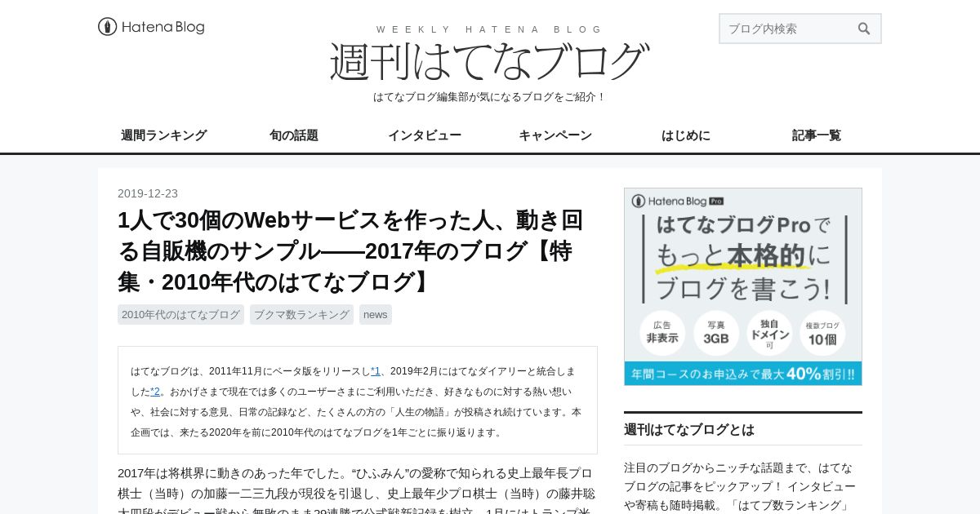980x514 pixels.
Task: Click the WEEKLY HATENA BLOG subtitle text
Action: [489, 29]
